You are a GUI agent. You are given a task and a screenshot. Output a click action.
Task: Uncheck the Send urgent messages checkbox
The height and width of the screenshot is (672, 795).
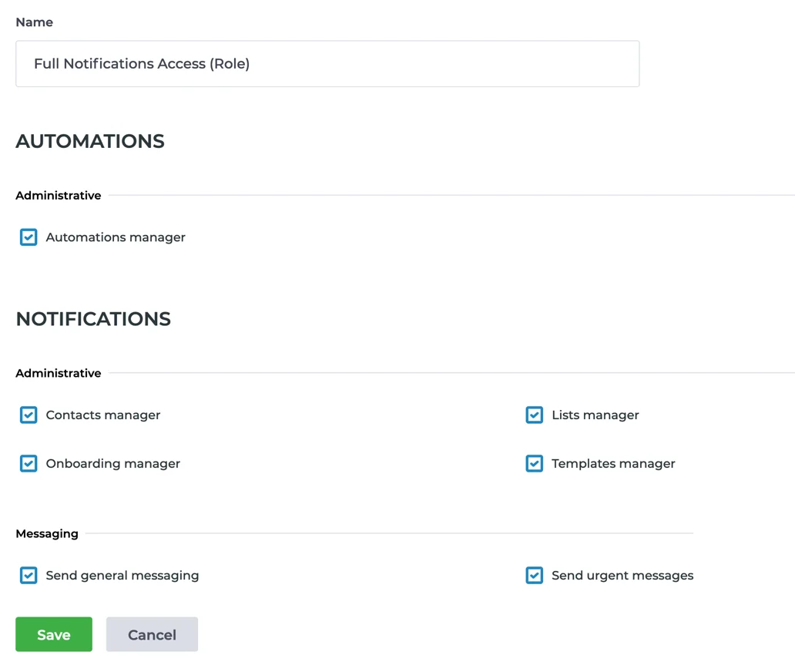(x=534, y=575)
